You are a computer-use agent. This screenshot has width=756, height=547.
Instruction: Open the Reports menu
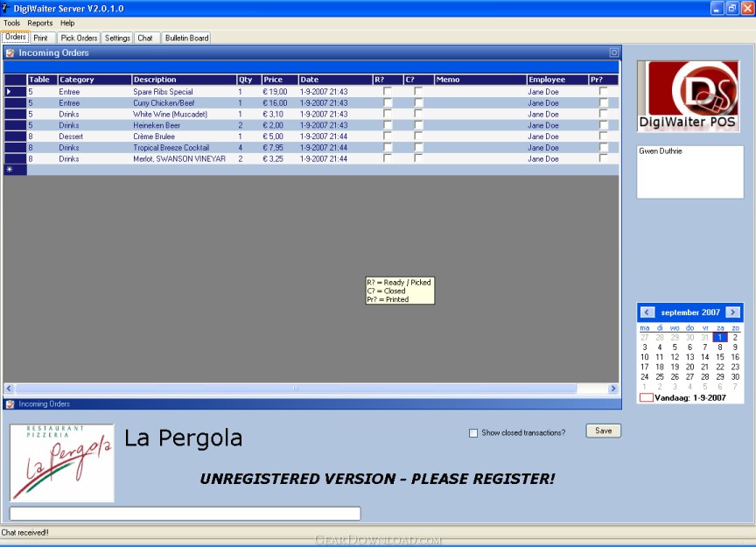[x=40, y=23]
